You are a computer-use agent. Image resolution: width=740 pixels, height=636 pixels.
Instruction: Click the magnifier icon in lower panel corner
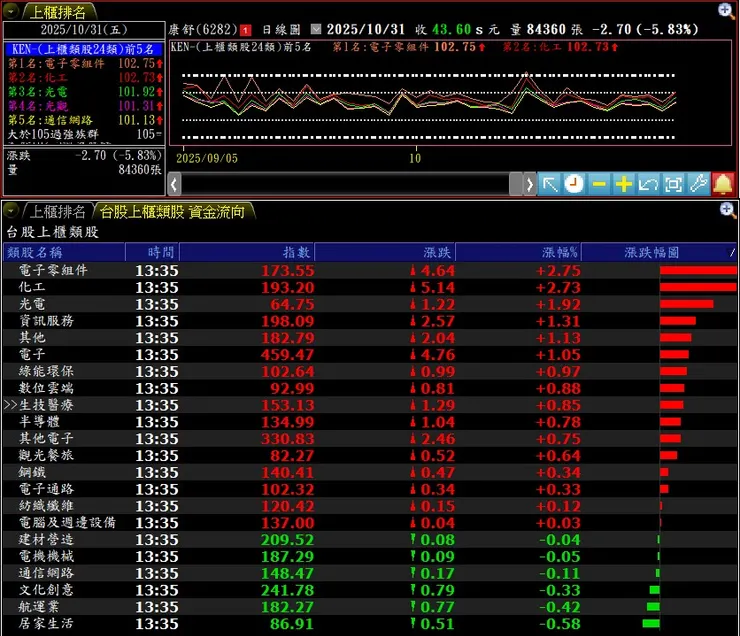coord(727,209)
